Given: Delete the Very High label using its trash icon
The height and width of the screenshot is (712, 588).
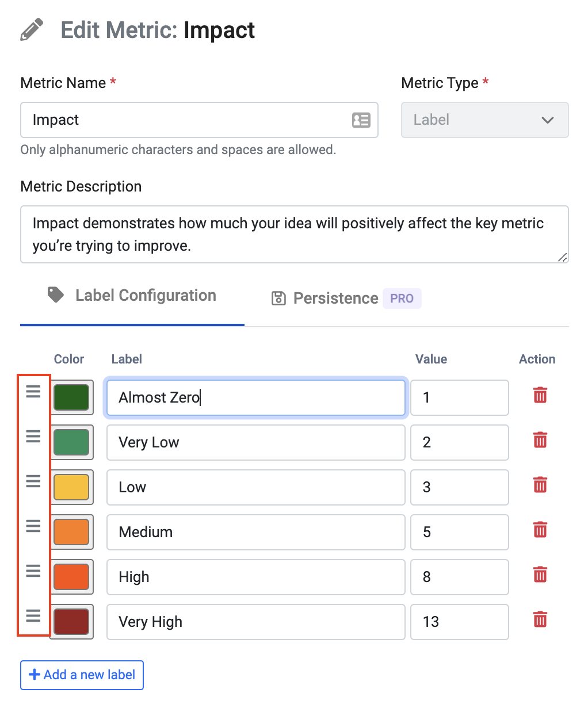Looking at the screenshot, I should [540, 619].
